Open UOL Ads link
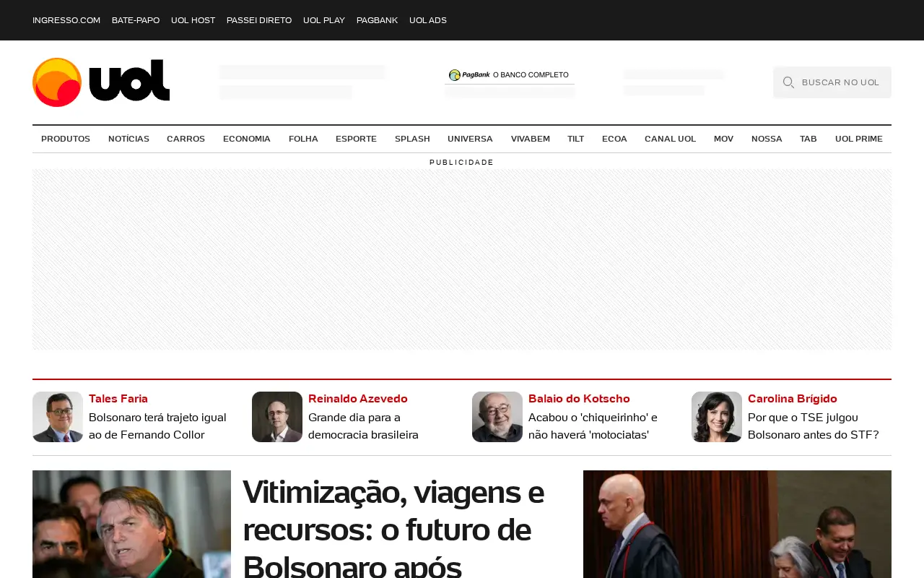This screenshot has width=924, height=578. pyautogui.click(x=428, y=20)
